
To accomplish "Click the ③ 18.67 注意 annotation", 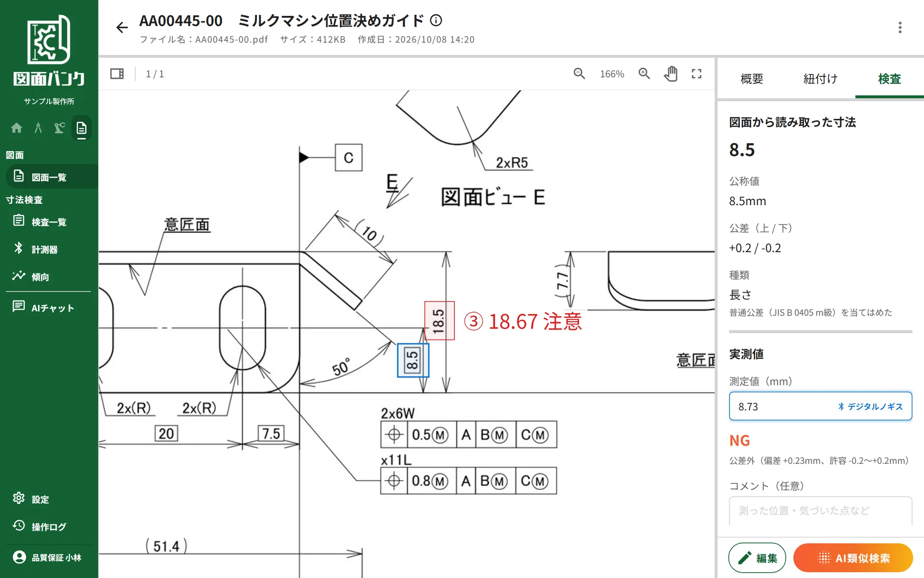I will [x=523, y=322].
